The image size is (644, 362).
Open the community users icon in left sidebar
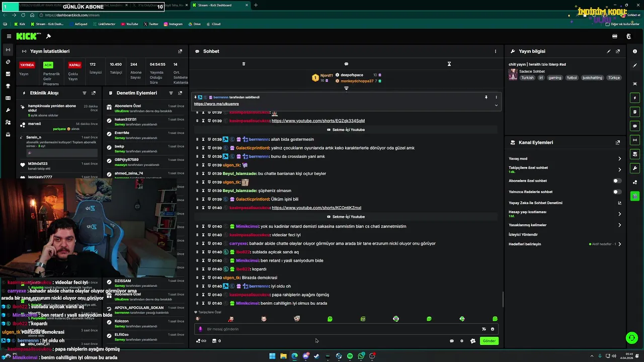pyautogui.click(x=8, y=122)
